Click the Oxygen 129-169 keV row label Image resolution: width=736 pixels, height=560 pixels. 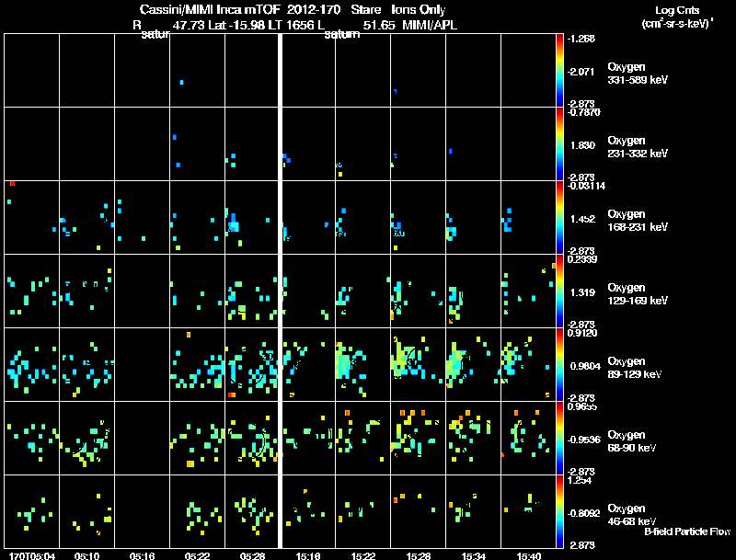[x=638, y=294]
